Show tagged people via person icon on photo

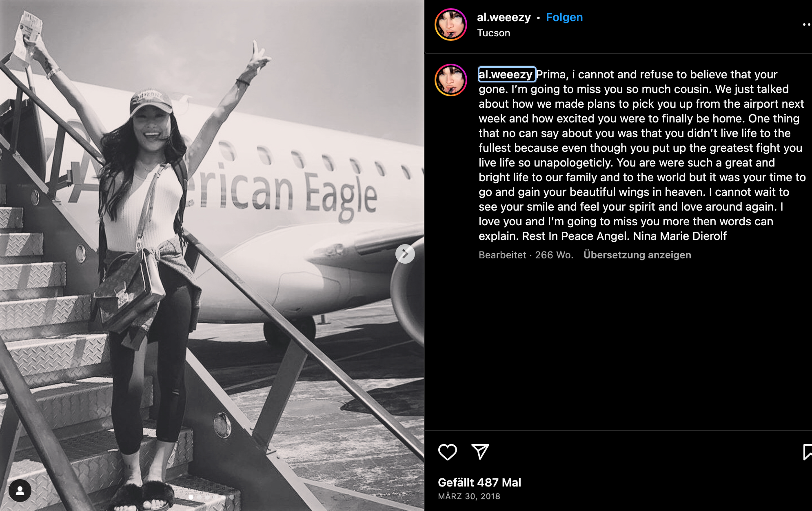pos(20,491)
